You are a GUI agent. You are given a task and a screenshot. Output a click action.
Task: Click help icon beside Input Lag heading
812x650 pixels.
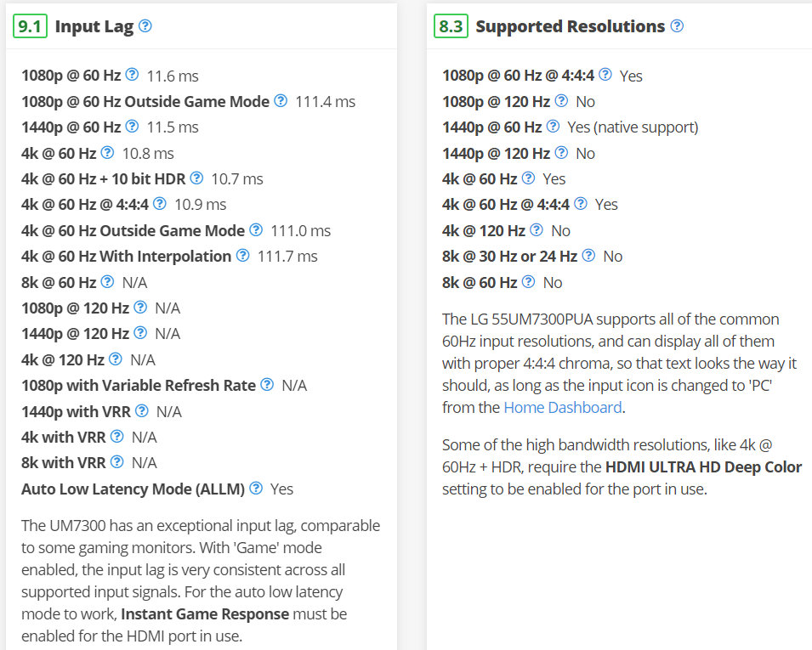coord(145,26)
